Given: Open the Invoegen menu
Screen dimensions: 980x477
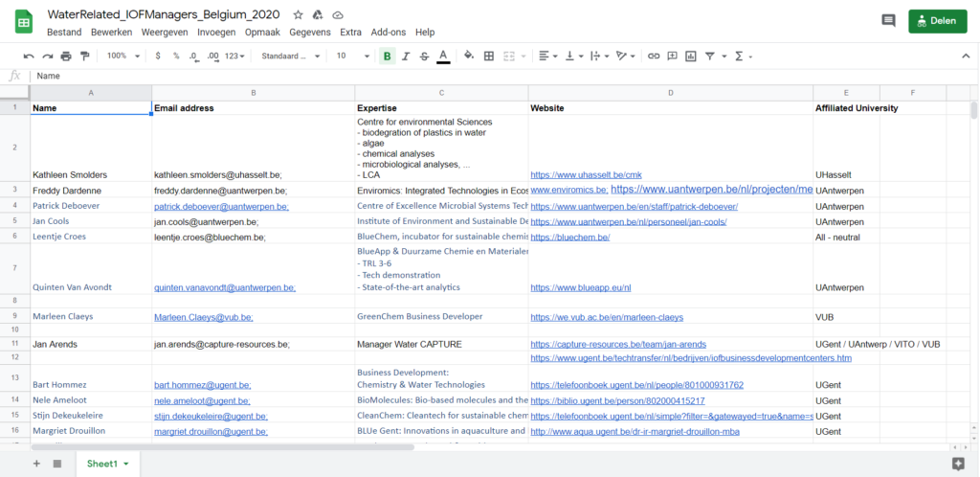Looking at the screenshot, I should click(216, 33).
